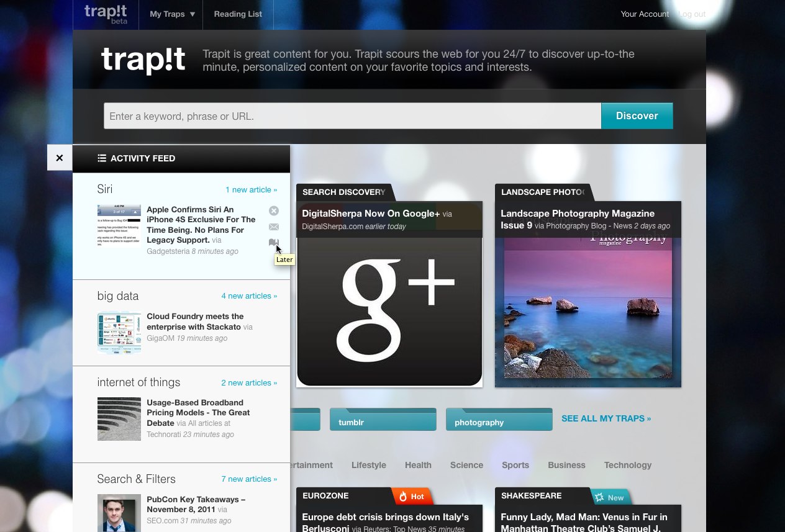Open the internet of things trap heading
This screenshot has height=532, width=785.
[138, 382]
